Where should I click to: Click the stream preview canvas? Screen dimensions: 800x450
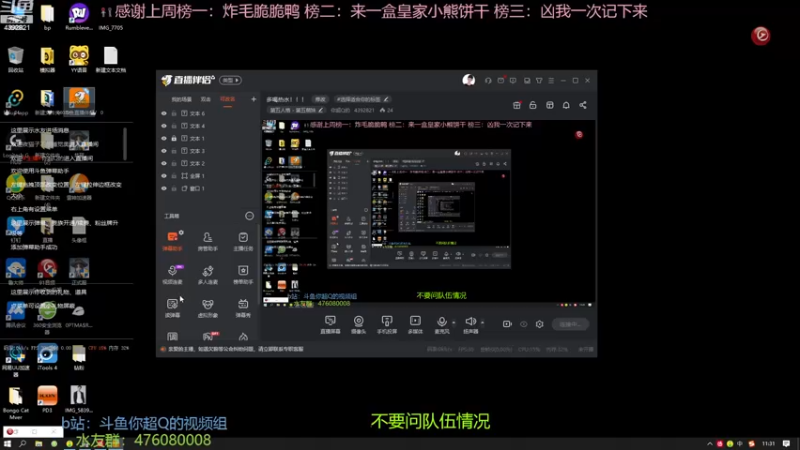coord(429,213)
